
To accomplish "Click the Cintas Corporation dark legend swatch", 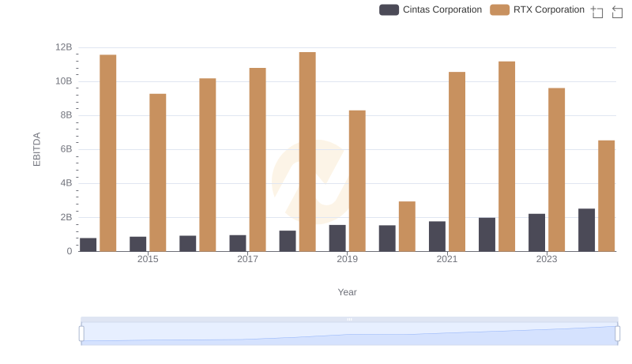I will [389, 9].
